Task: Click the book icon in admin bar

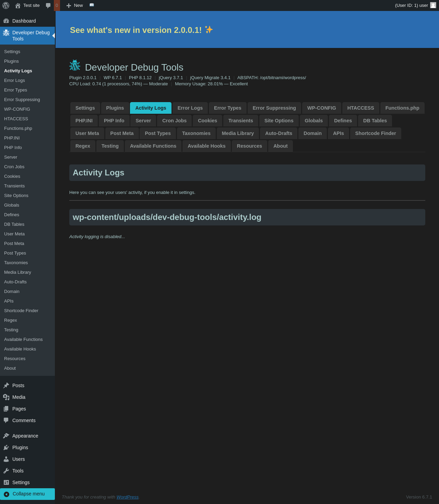Action: (x=92, y=5)
